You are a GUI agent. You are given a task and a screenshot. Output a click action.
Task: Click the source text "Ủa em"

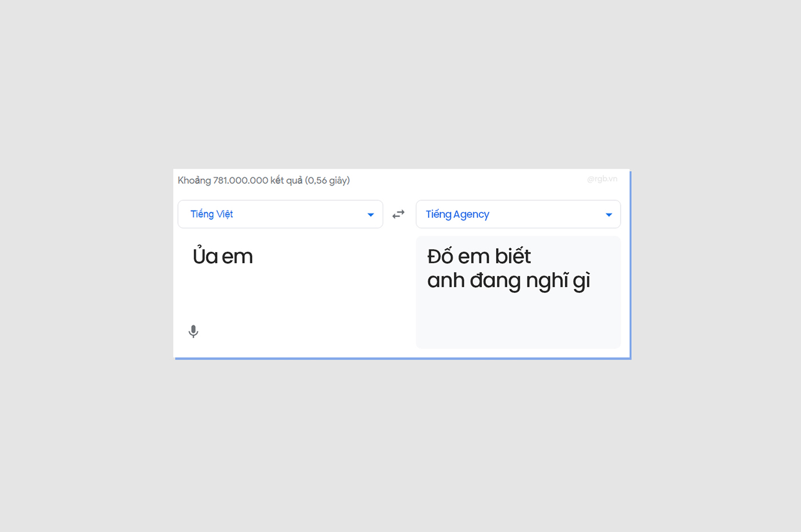tap(223, 256)
